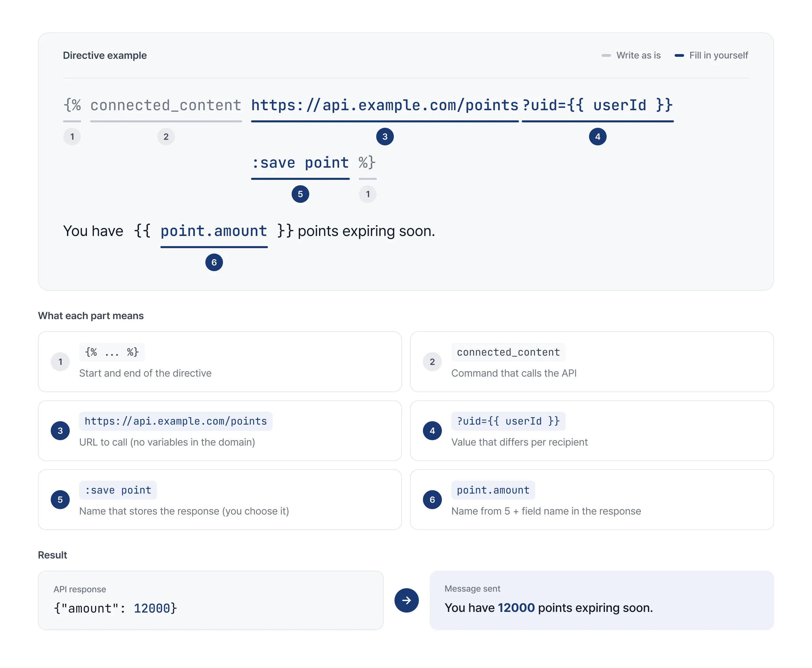Screen dimensions: 812x668
Task: Click the 'Message sent' result panel
Action: (x=602, y=600)
